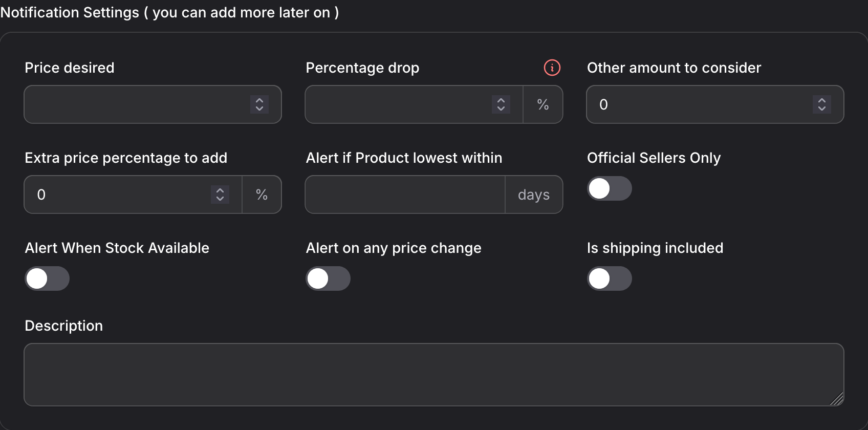Focus the Alert if Product lowest within field
Screen dimensions: 868x430
pos(405,195)
